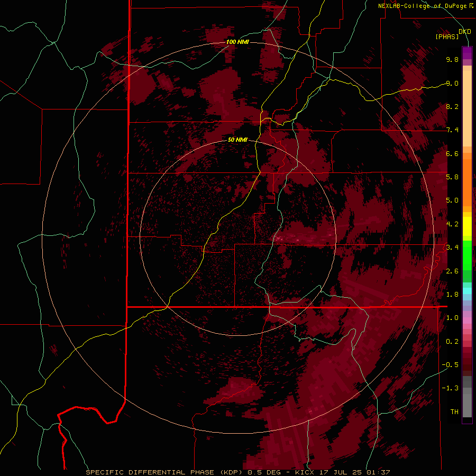This screenshot has height=476, width=476.
Task: Click the 5.0 value on the color scale
Action: (452, 200)
